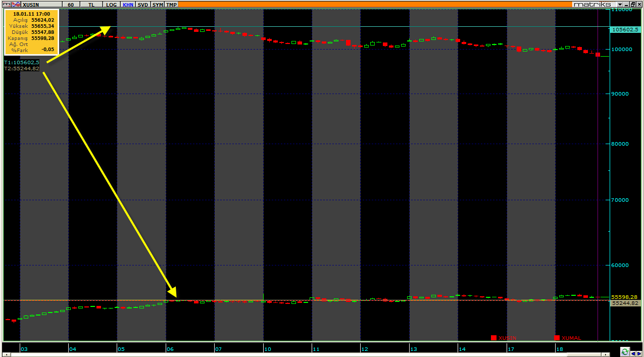Change the TL currency selector
644x357 pixels.
91,5
